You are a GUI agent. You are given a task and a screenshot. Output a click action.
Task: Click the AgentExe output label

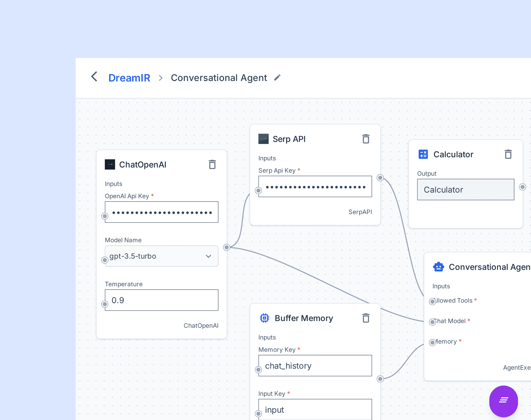click(517, 368)
